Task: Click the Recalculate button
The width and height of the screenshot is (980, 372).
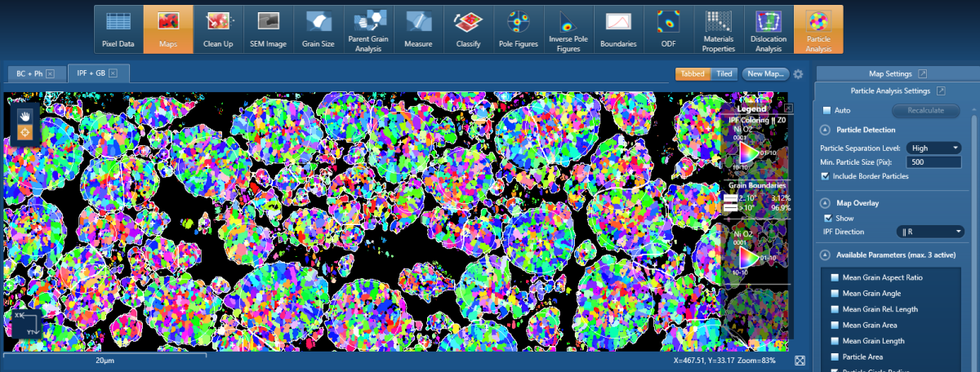Action: pyautogui.click(x=925, y=110)
